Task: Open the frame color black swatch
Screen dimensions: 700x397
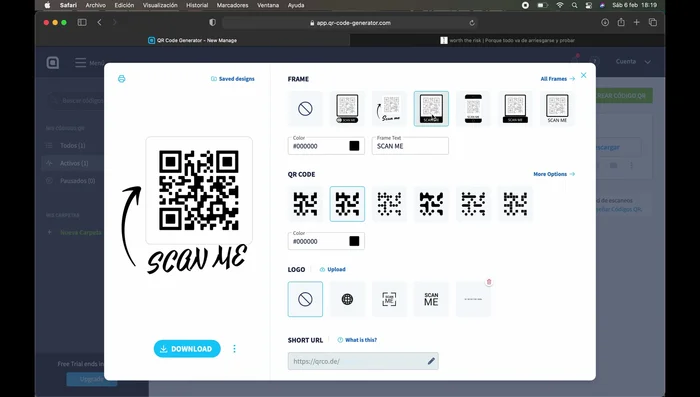Action: tap(354, 146)
